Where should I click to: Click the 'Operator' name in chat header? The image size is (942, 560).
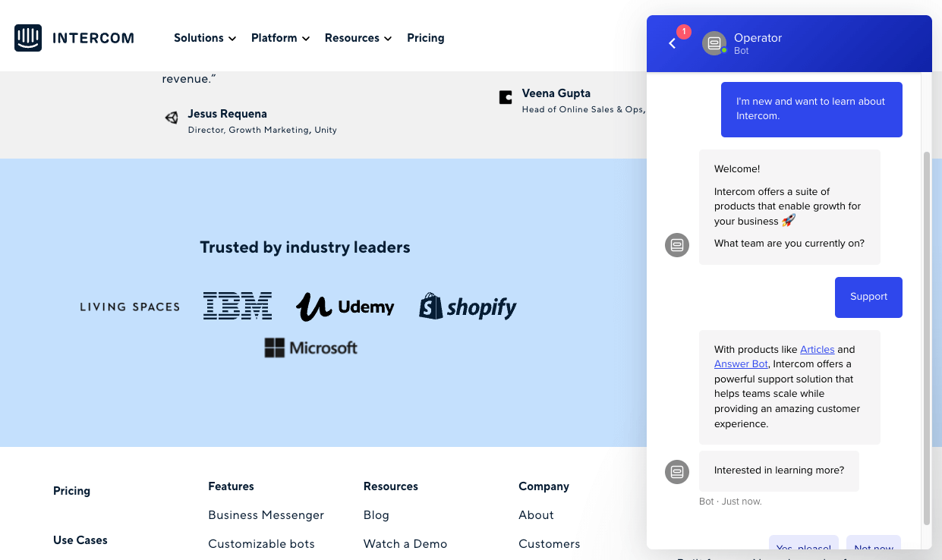click(758, 38)
